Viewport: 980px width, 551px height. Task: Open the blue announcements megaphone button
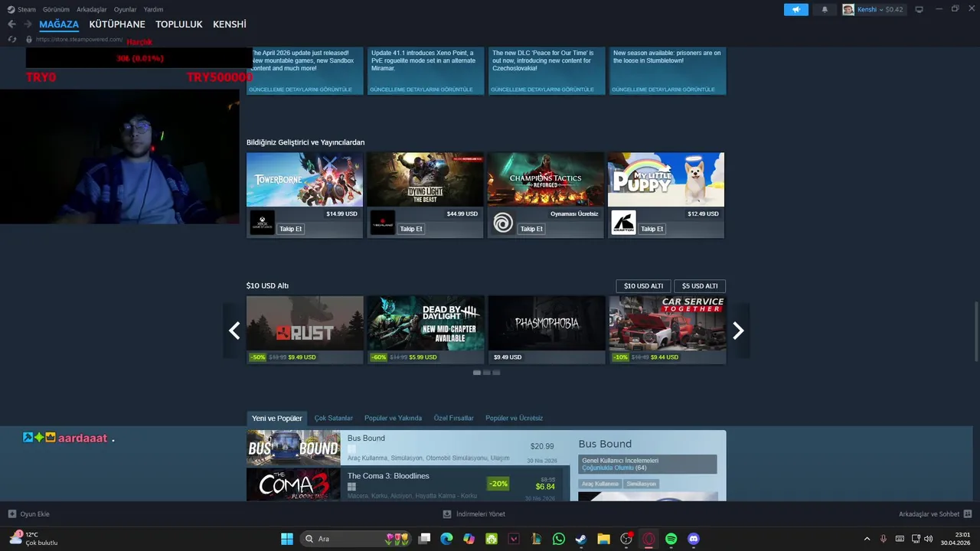[796, 9]
